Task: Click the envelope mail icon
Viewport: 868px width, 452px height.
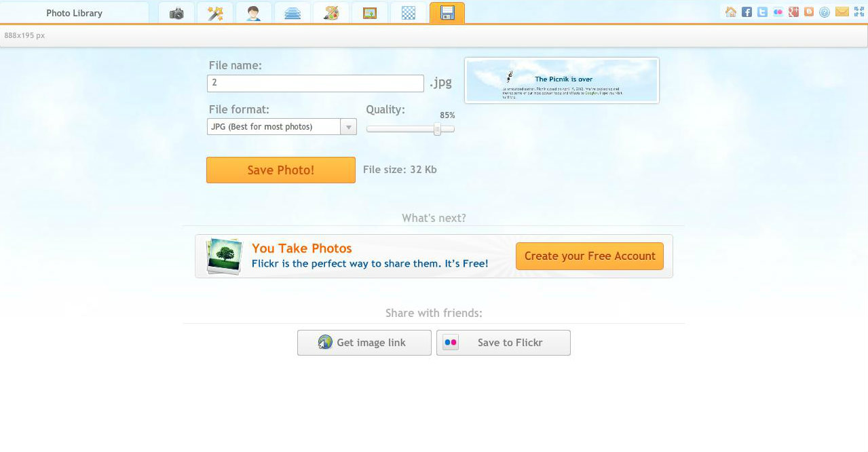Action: 842,12
